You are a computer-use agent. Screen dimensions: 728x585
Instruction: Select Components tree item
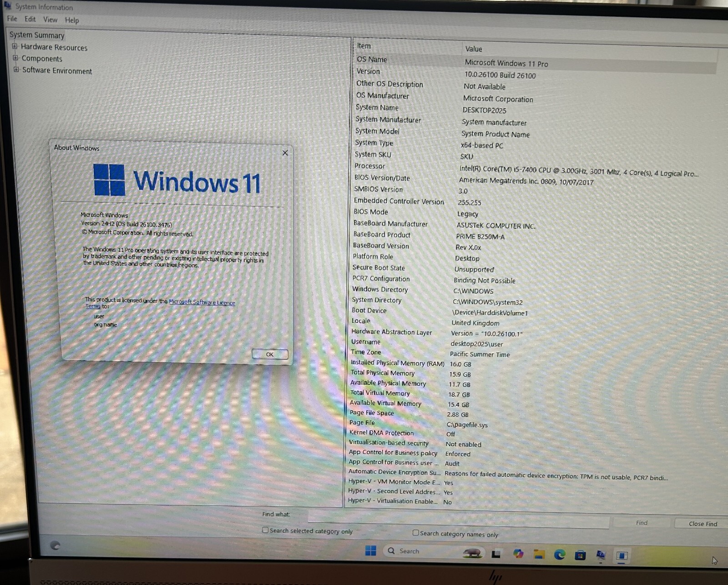point(42,59)
